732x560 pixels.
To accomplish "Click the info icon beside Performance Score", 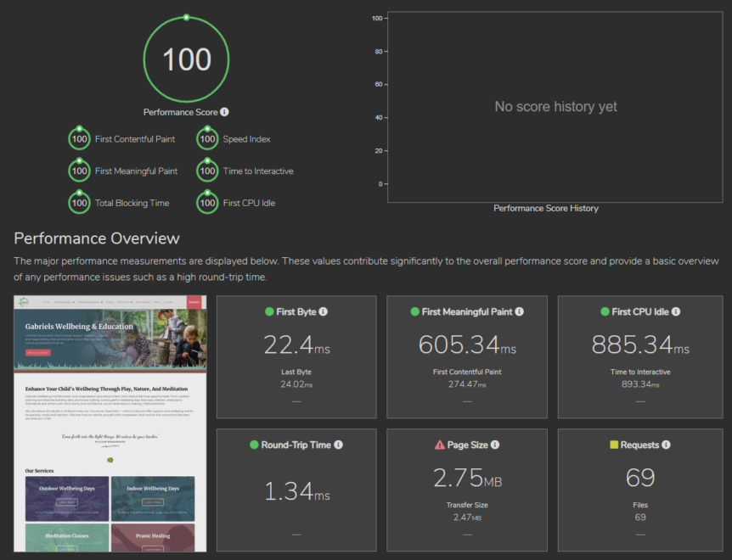I will 224,112.
